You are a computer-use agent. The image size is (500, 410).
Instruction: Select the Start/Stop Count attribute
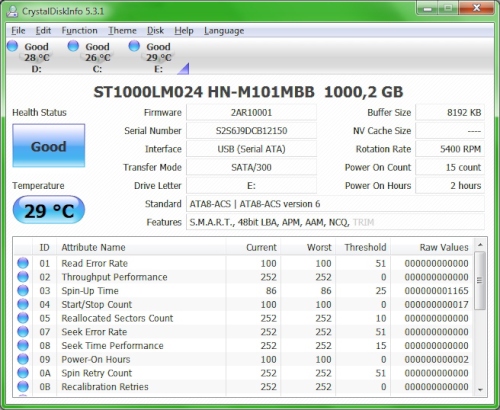97,304
